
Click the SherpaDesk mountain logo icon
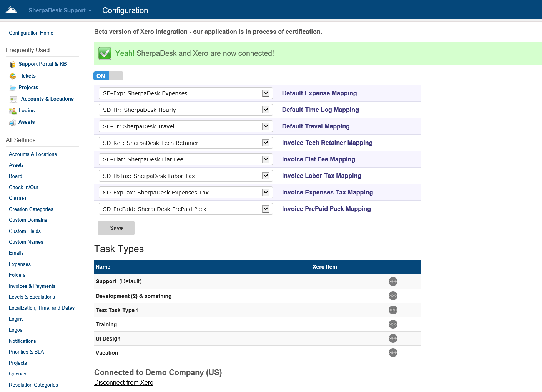pyautogui.click(x=11, y=10)
